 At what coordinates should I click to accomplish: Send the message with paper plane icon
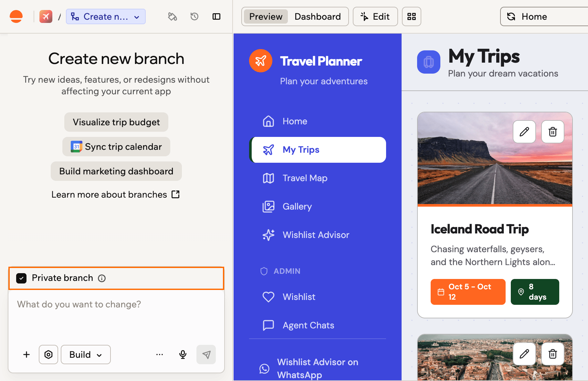[x=206, y=355]
